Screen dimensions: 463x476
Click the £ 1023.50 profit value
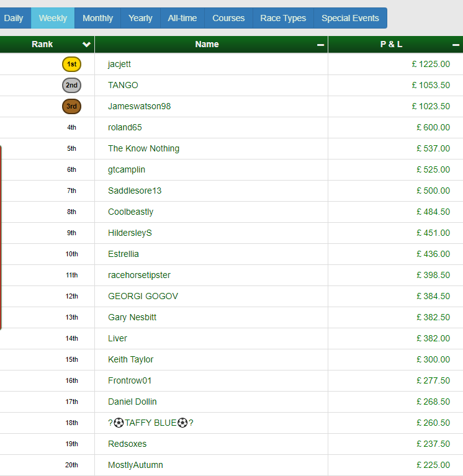pos(431,106)
